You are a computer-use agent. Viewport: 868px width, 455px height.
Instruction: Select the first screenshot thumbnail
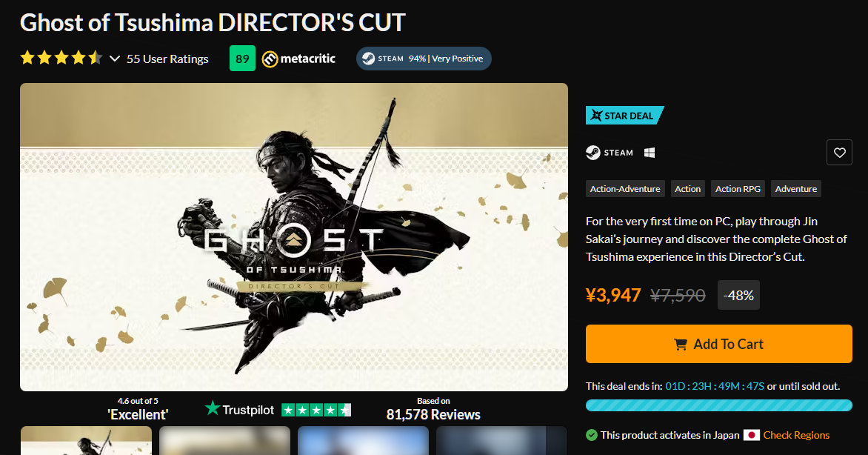click(87, 441)
